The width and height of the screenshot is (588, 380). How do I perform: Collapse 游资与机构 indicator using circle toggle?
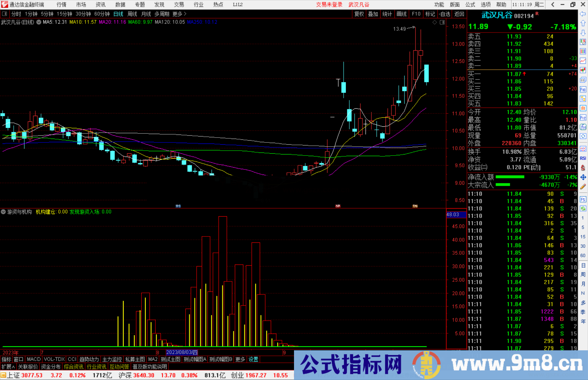(x=3, y=212)
